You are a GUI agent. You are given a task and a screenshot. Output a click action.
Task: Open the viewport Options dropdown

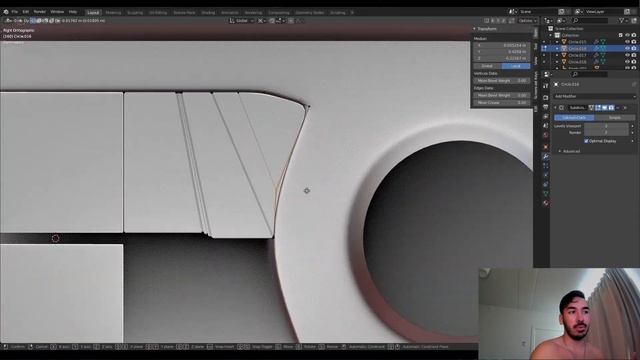coord(528,20)
